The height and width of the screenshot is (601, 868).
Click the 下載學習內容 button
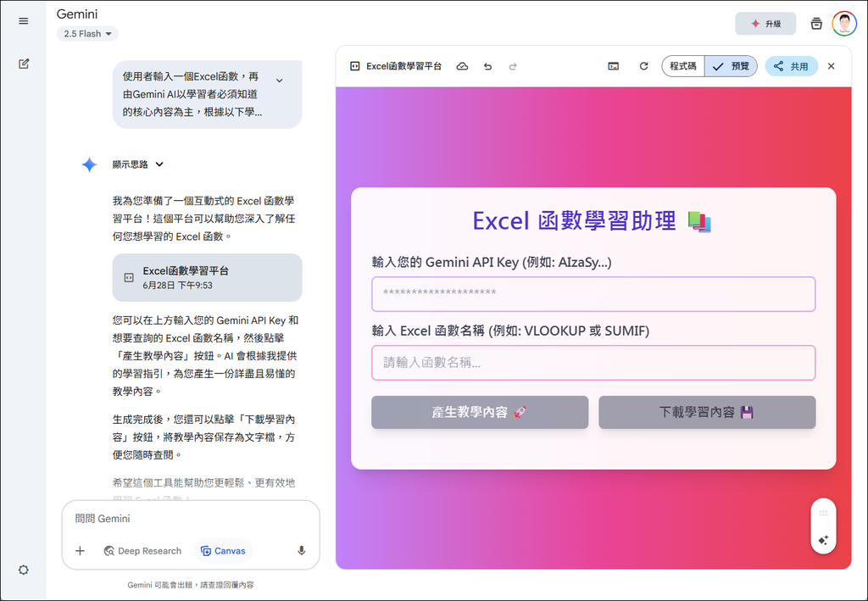pos(707,412)
